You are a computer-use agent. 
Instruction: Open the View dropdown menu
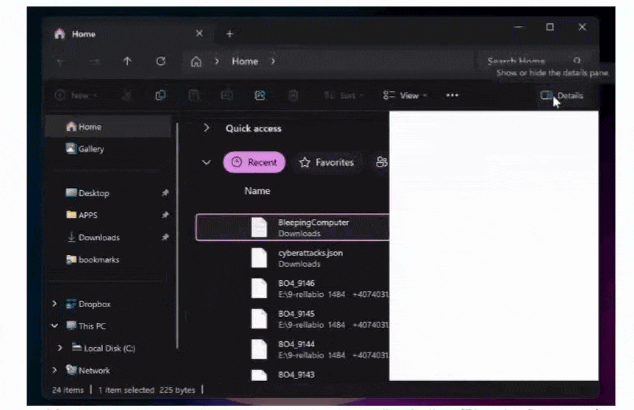404,96
